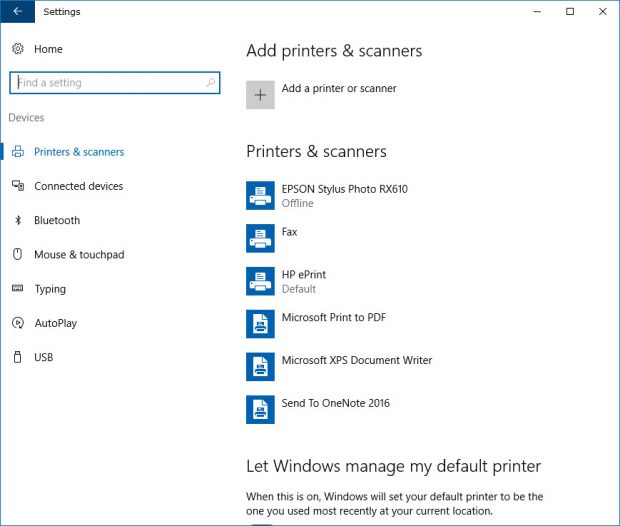Click the Mouse & touchpad icon

point(17,254)
